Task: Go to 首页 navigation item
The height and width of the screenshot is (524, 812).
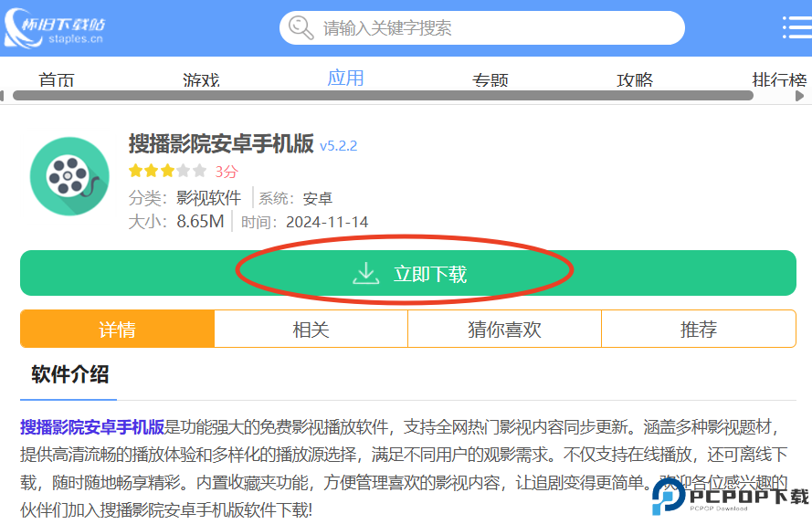Action: (x=57, y=79)
